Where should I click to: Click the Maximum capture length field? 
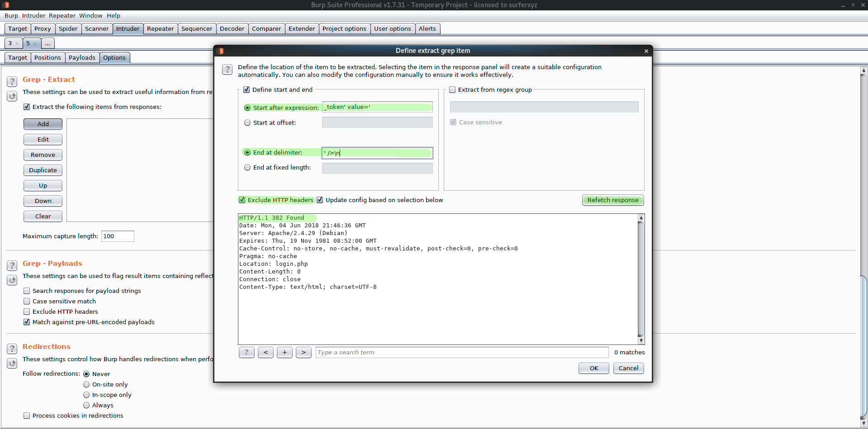(x=118, y=236)
